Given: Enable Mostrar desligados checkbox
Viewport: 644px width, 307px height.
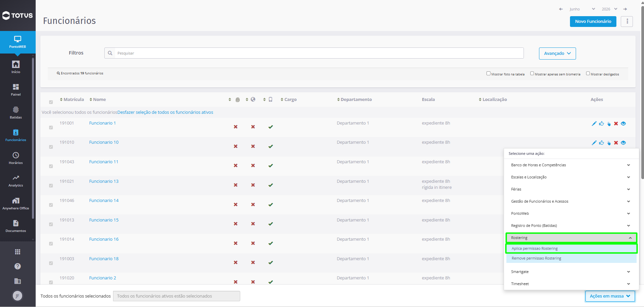Looking at the screenshot, I should point(588,73).
